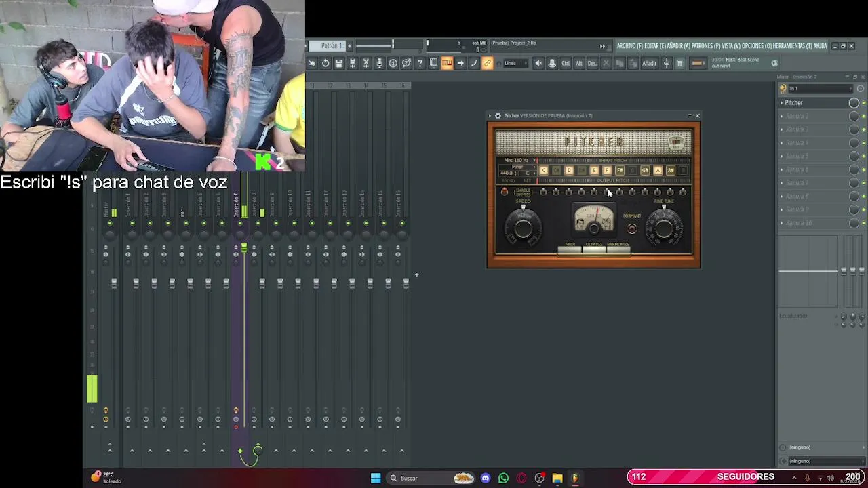868x488 pixels.
Task: Click the globe icon next to news panel
Action: pos(774,63)
